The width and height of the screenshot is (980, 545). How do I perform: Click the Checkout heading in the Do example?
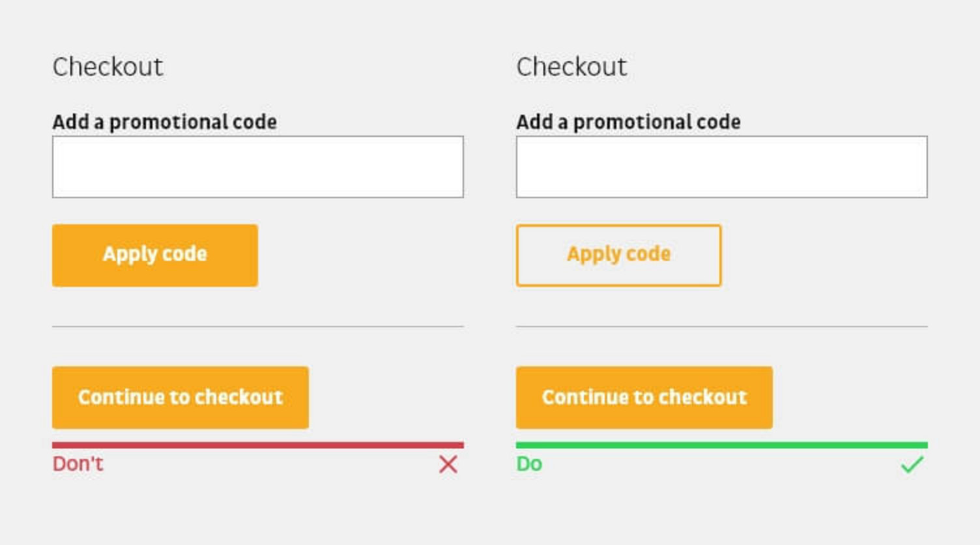572,66
